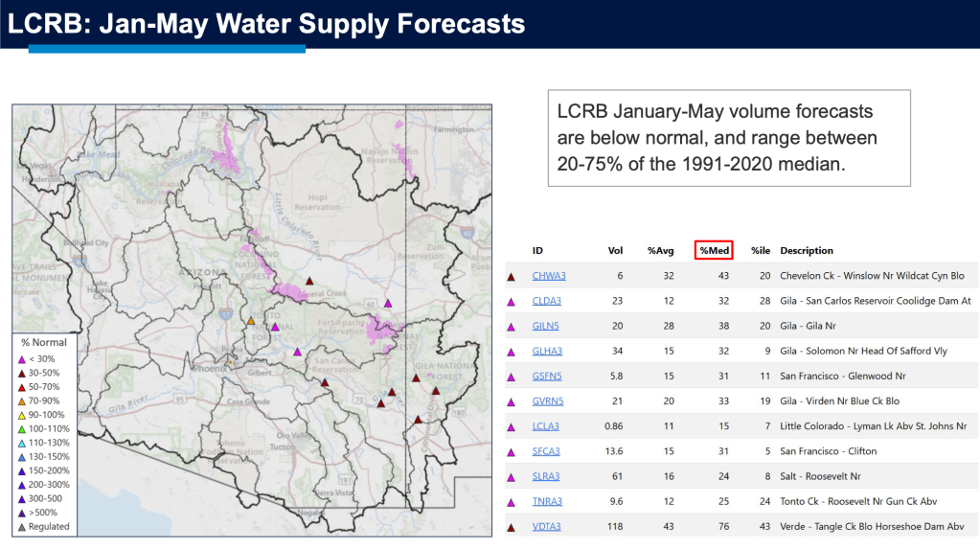Click the Vol column header

[615, 251]
